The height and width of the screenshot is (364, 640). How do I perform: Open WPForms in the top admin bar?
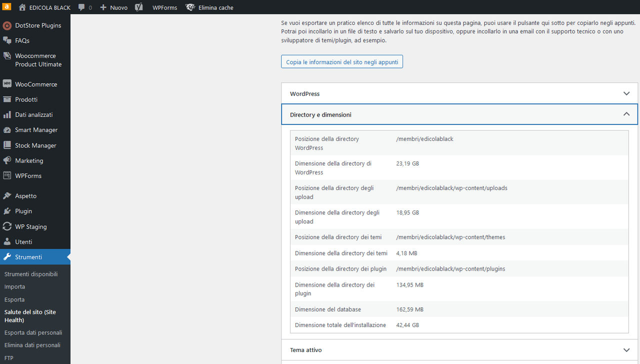click(x=165, y=7)
